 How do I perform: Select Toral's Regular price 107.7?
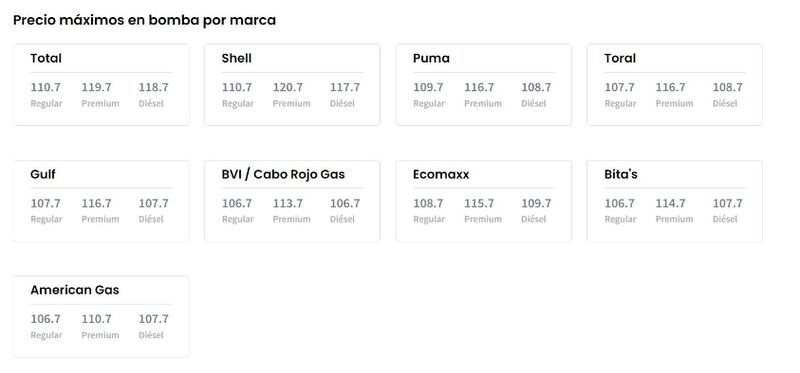click(x=619, y=87)
